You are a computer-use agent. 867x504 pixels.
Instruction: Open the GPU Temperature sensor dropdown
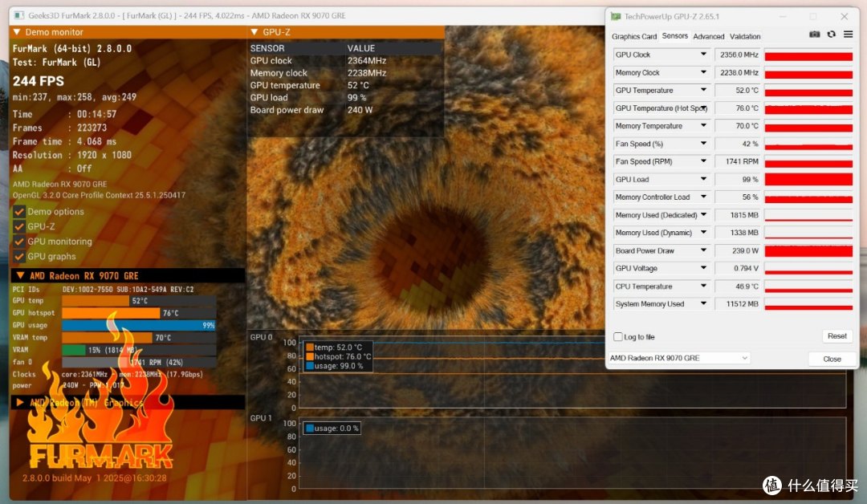point(703,90)
